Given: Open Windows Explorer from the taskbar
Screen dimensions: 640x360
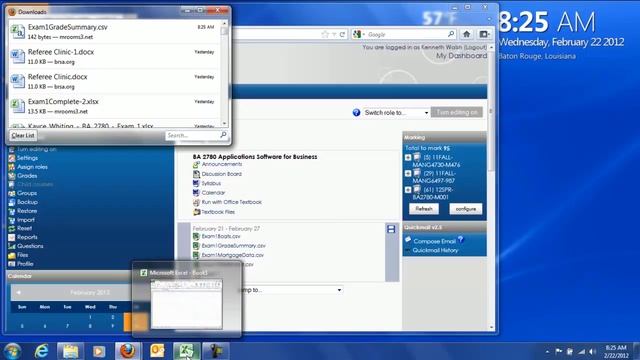Looking at the screenshot, I should 70,351.
